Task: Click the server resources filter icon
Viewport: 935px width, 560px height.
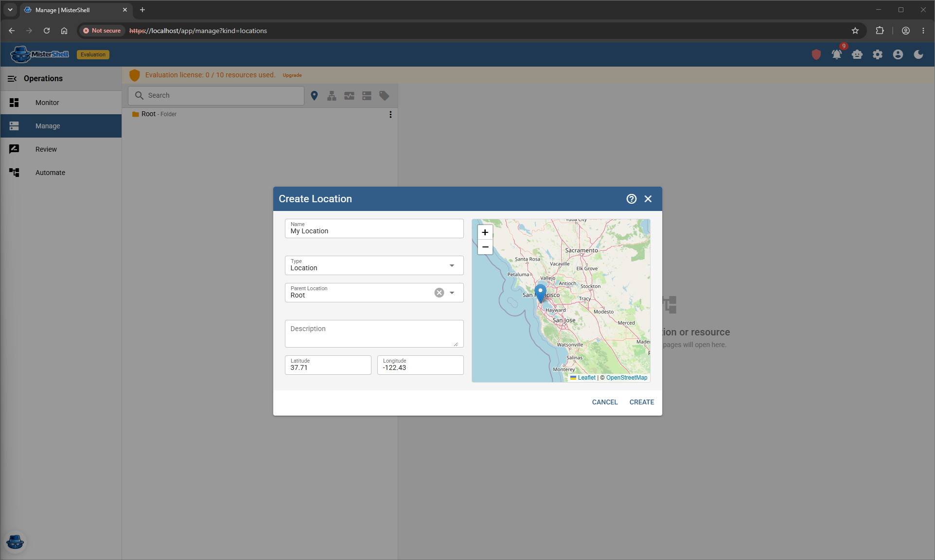Action: tap(367, 96)
